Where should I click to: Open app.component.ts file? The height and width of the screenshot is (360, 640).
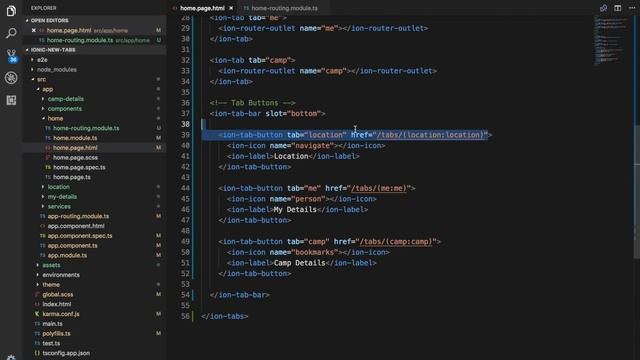pyautogui.click(x=72, y=246)
